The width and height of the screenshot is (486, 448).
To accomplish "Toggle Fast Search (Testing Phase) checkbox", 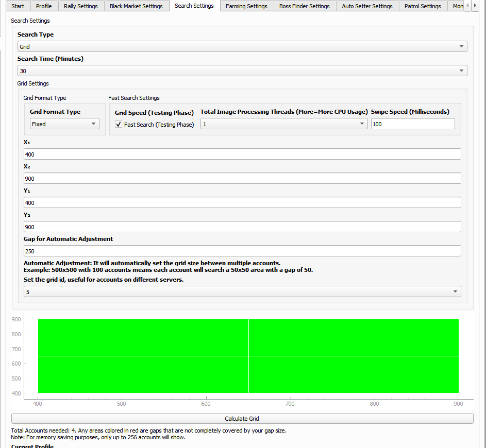I will 119,125.
